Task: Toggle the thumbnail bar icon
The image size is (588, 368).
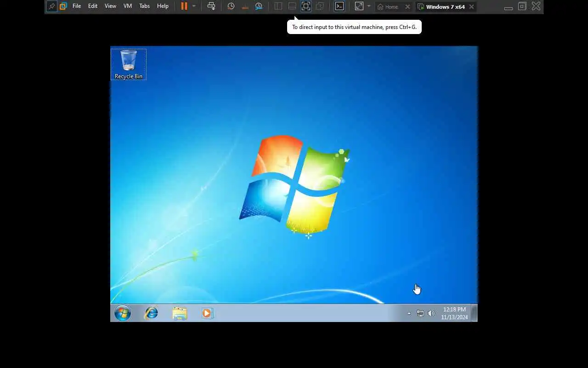Action: [x=292, y=6]
